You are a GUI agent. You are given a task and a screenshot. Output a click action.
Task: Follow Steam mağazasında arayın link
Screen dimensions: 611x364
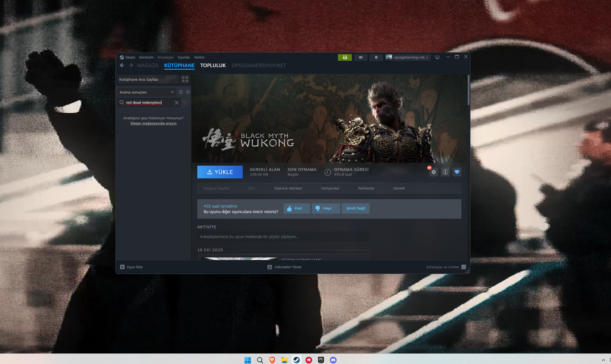[153, 123]
